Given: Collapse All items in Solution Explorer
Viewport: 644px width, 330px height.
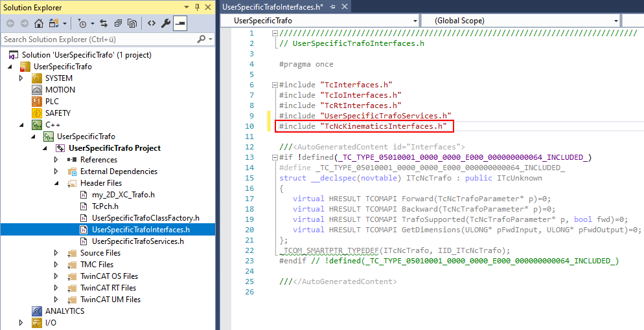Looking at the screenshot, I should [x=118, y=23].
